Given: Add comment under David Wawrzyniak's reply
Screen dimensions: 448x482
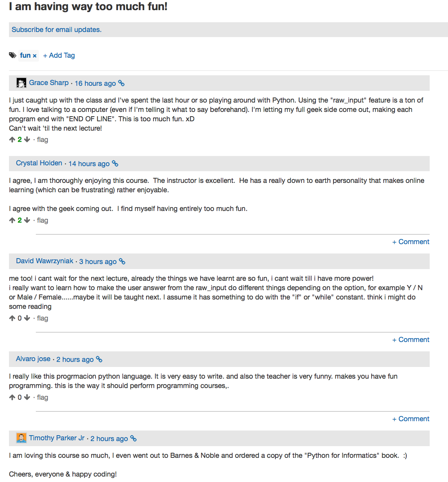Looking at the screenshot, I should [x=411, y=340].
